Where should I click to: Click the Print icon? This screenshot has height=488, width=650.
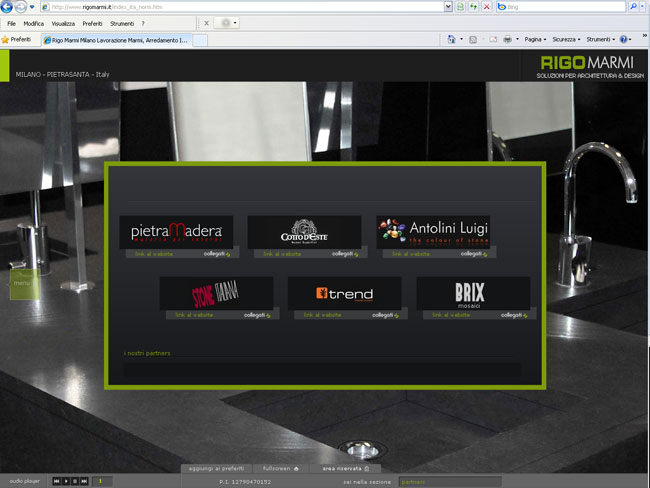click(x=507, y=39)
